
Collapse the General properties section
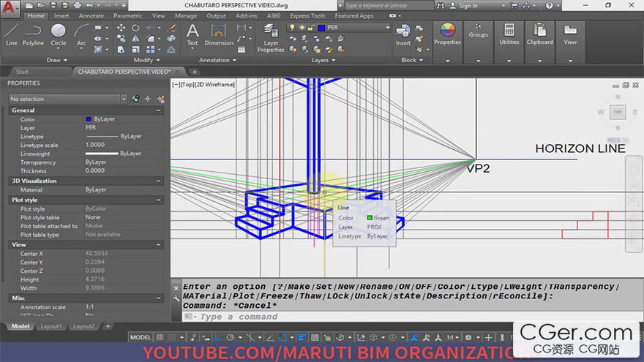[x=159, y=110]
